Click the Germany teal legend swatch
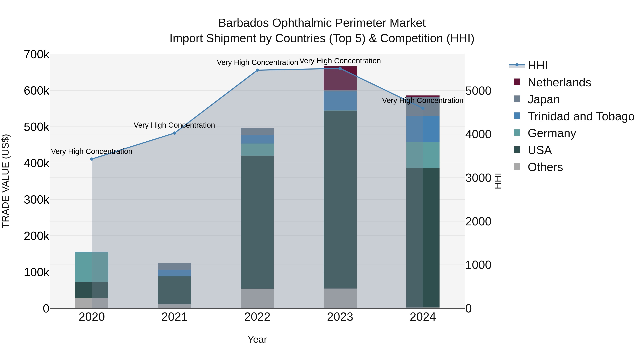Image resolution: width=644 pixels, height=362 pixels. coord(517,133)
